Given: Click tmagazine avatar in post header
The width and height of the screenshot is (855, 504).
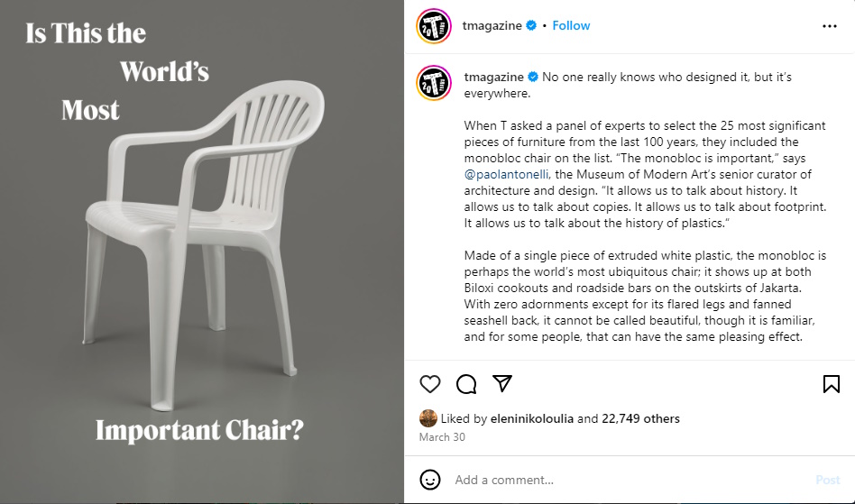Looking at the screenshot, I should [433, 26].
